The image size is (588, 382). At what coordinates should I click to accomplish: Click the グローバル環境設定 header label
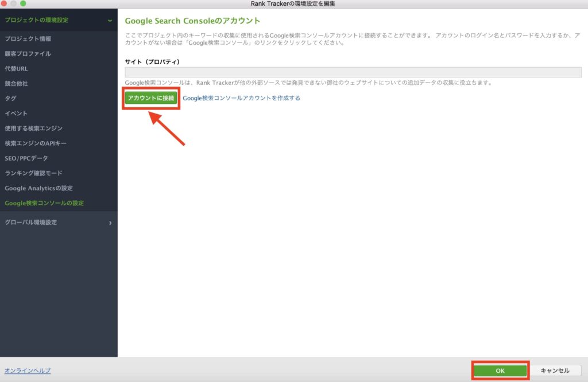(x=31, y=222)
